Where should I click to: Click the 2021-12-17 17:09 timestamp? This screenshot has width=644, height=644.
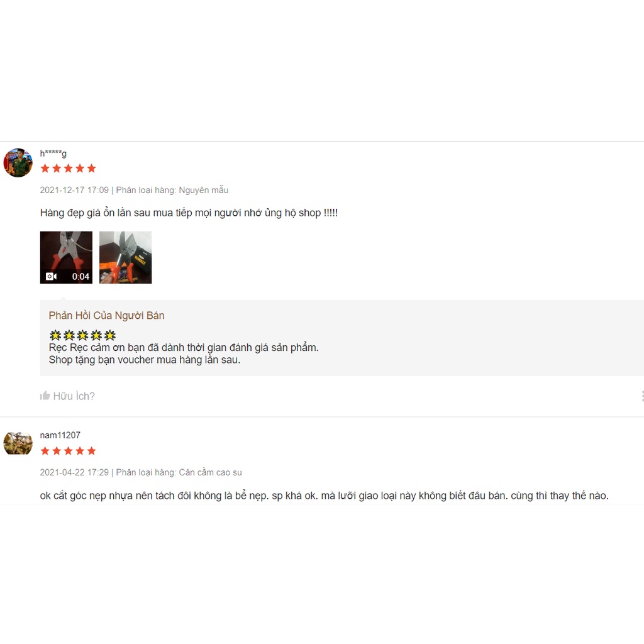(74, 190)
